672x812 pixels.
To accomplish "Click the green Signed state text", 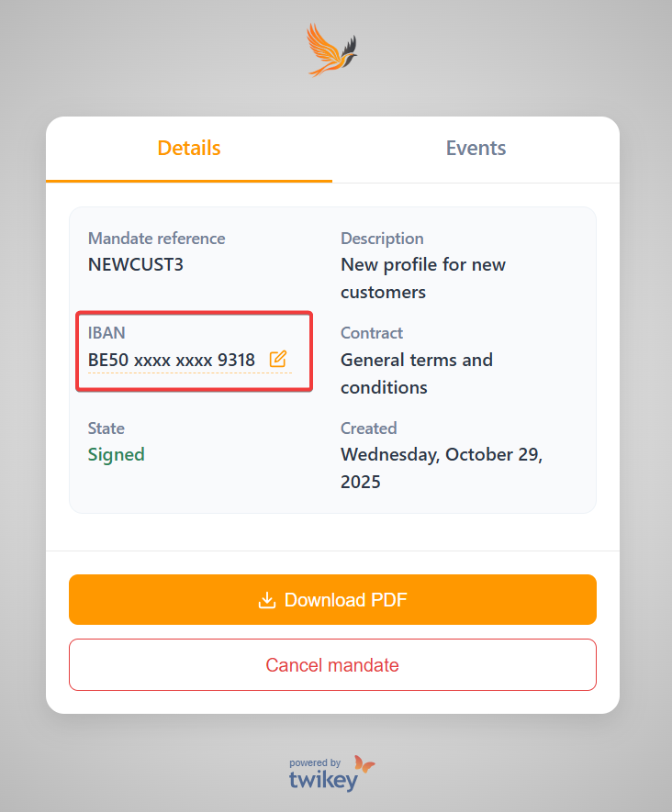I will coord(117,454).
